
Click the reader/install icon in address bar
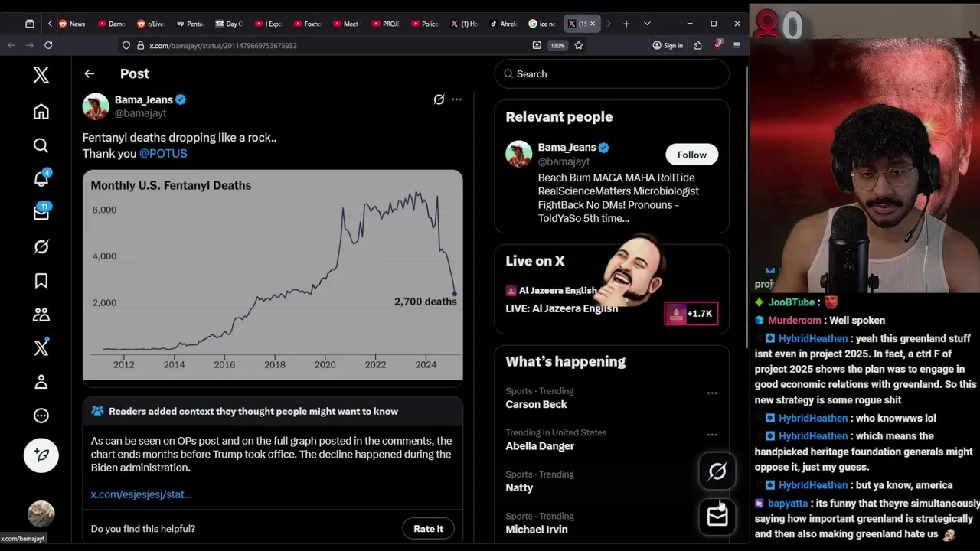537,45
